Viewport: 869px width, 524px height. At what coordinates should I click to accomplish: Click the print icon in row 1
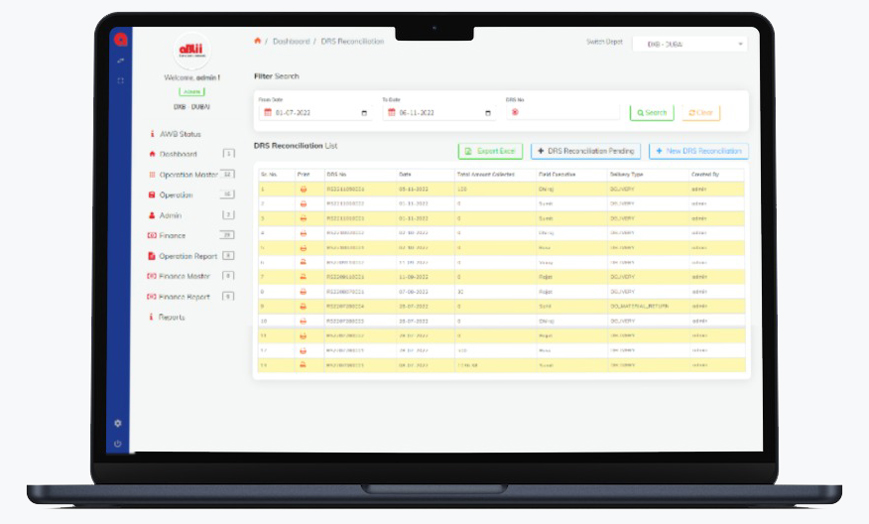(x=303, y=188)
